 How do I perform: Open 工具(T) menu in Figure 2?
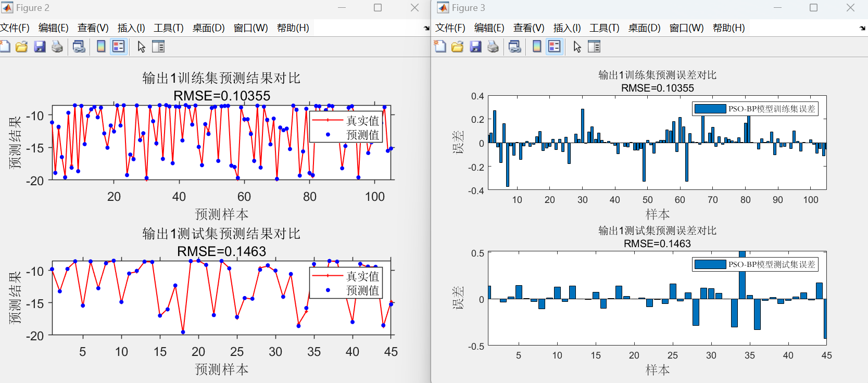click(x=169, y=28)
